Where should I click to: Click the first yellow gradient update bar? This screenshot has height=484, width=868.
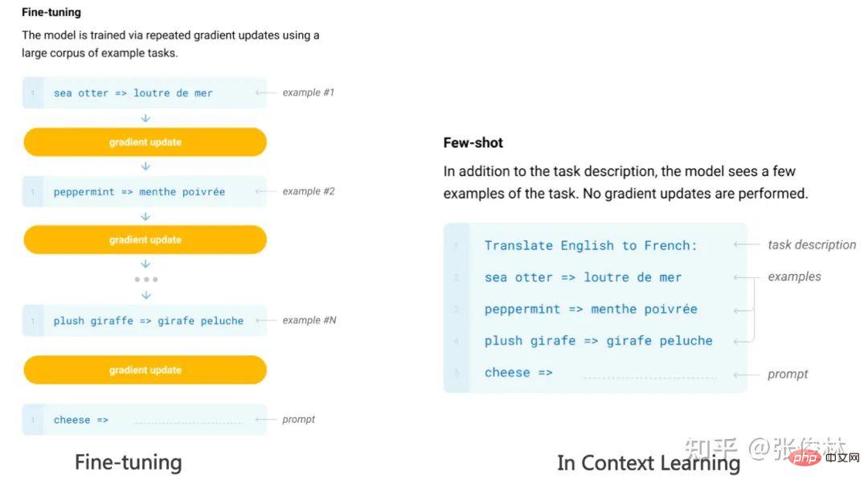(145, 142)
